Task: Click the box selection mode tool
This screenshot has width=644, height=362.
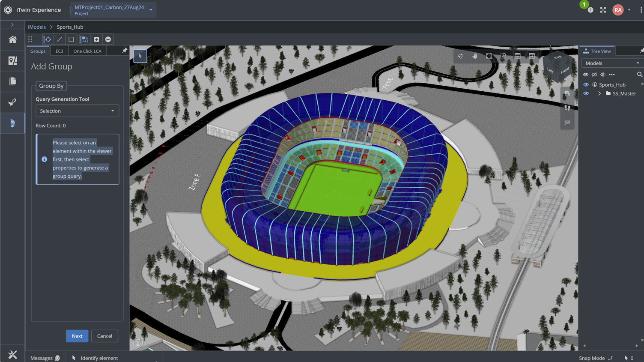Action: [x=71, y=39]
